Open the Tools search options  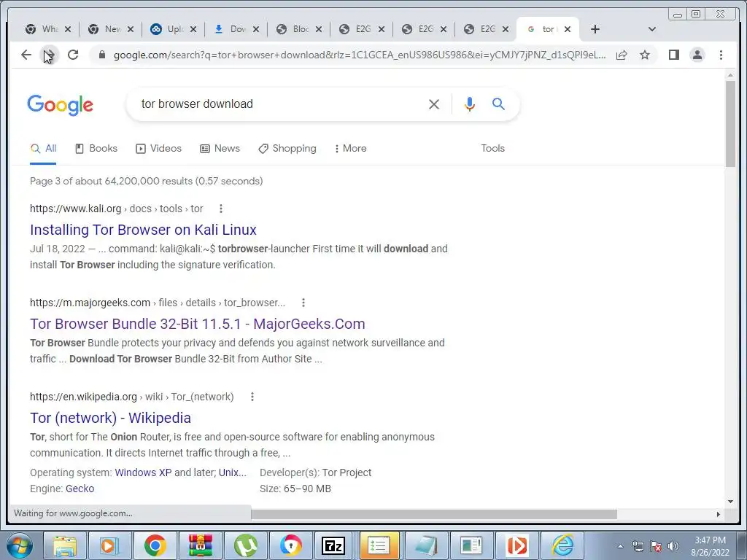(x=492, y=148)
